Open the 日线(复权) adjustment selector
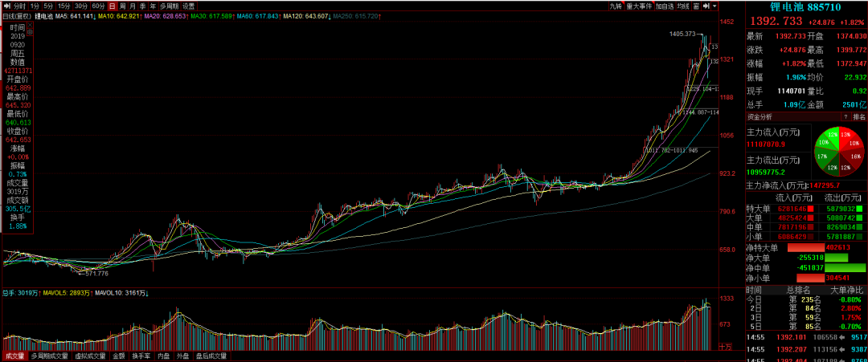This screenshot has height=362, width=868. coord(18,15)
